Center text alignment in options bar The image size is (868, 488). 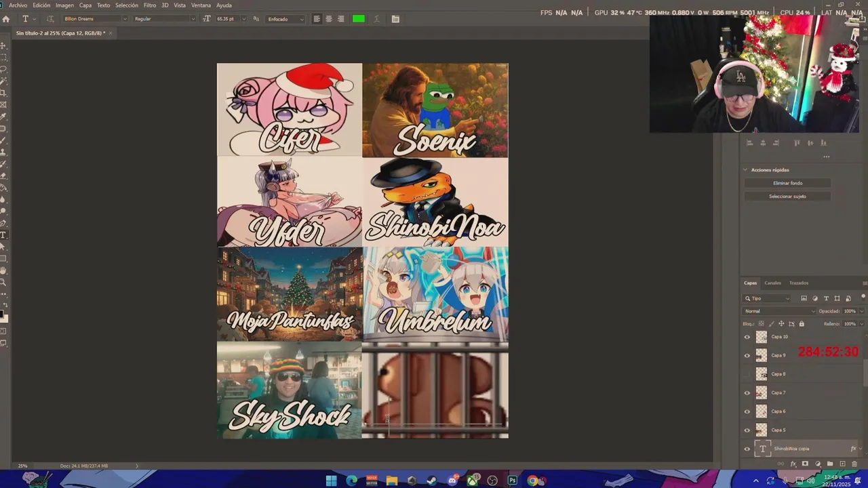(329, 19)
